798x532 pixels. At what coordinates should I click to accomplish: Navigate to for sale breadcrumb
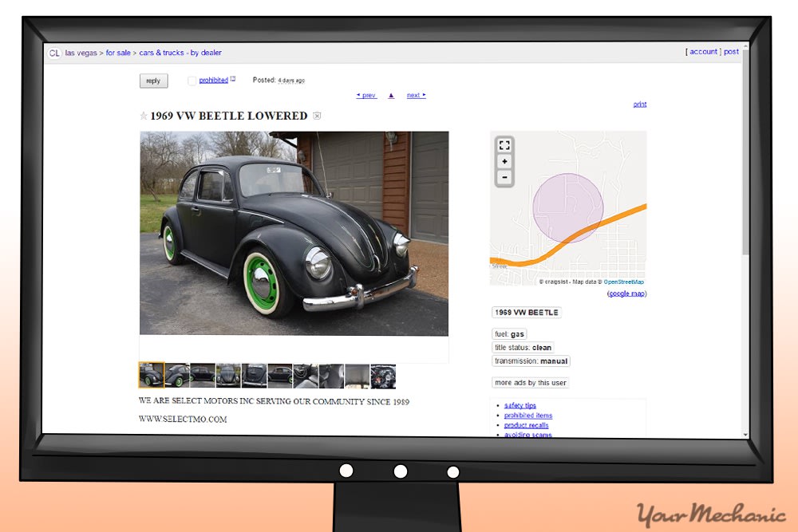pos(118,53)
